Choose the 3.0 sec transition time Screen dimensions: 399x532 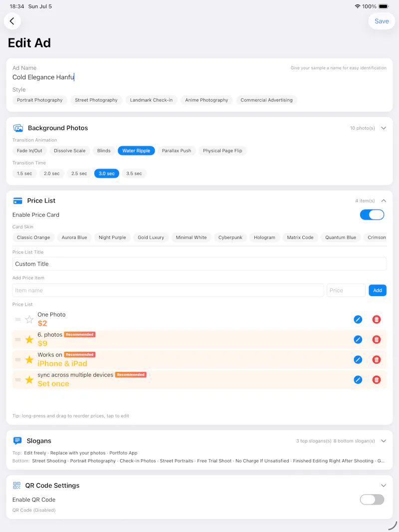(107, 174)
